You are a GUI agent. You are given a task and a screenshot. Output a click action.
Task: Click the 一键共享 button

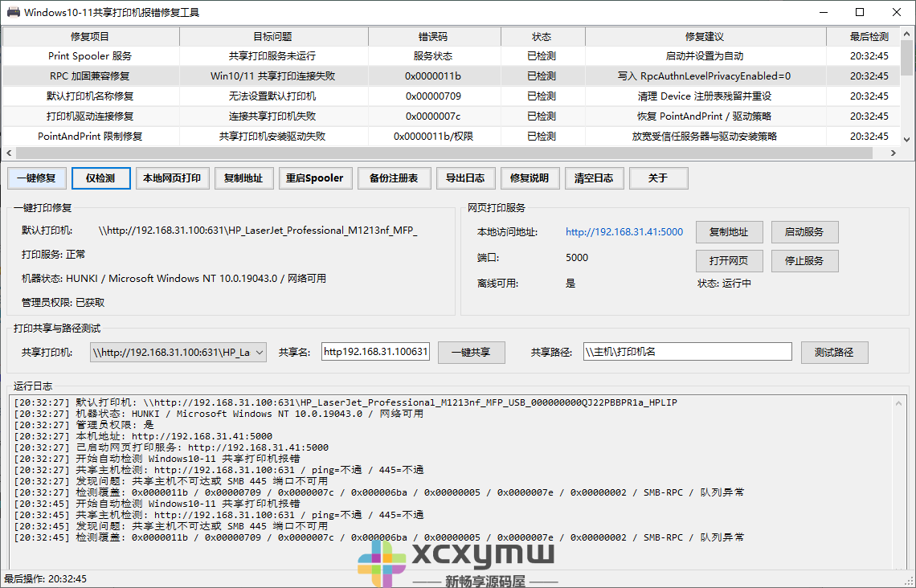click(472, 353)
